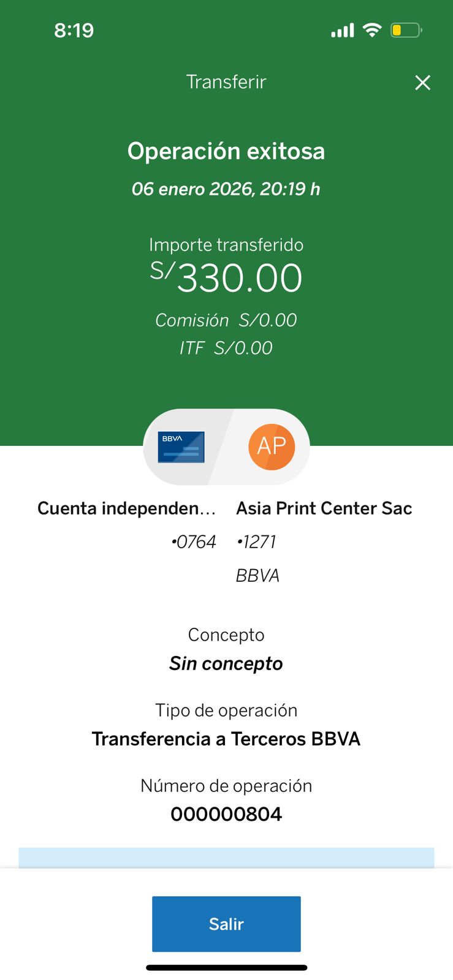Select operation number 000000804

point(226,814)
